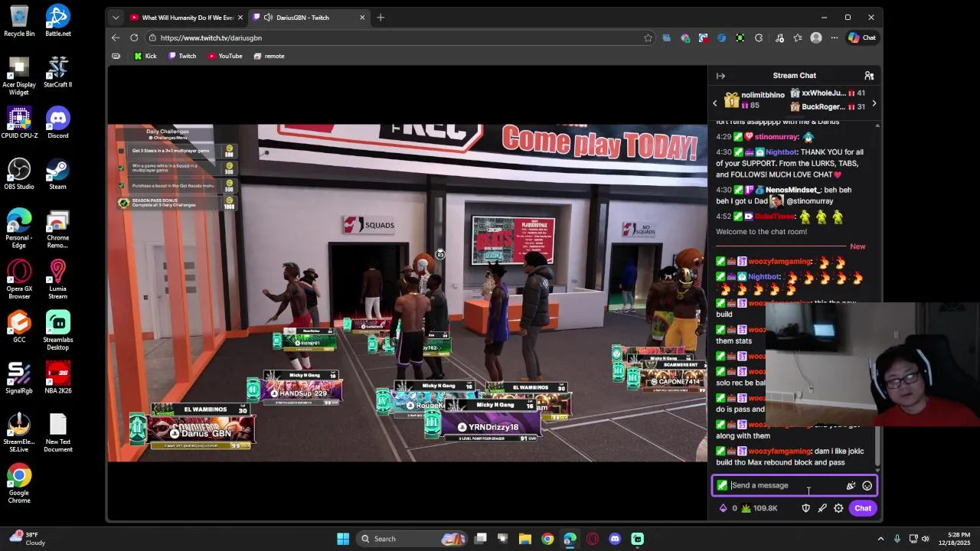
Task: Click the woozyfamgaming username on the jokic message
Action: [x=780, y=452]
